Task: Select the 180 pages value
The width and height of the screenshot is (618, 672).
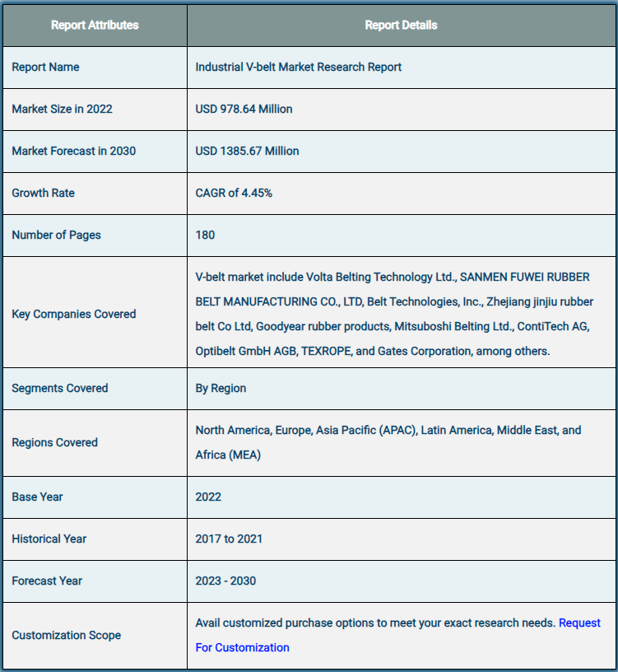Action: [x=205, y=236]
